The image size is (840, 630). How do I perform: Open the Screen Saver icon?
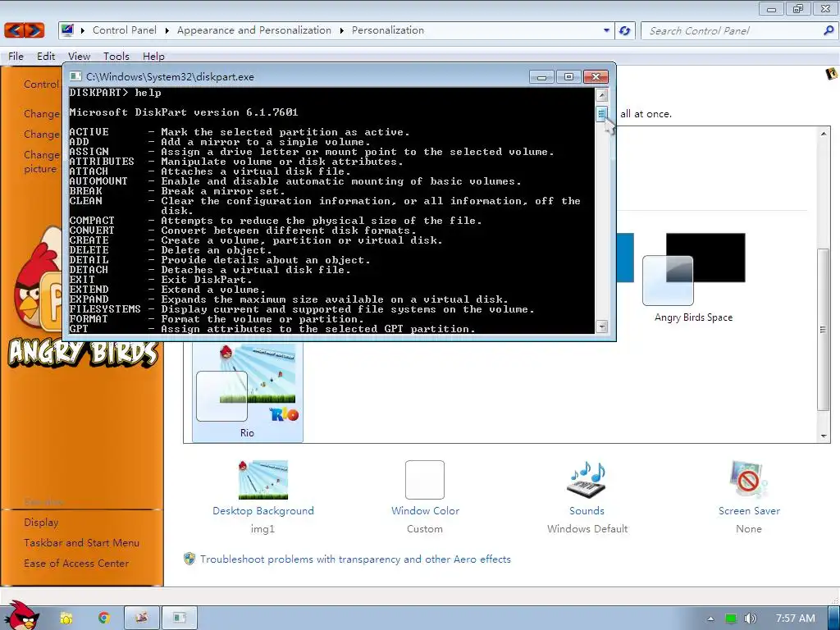(748, 479)
